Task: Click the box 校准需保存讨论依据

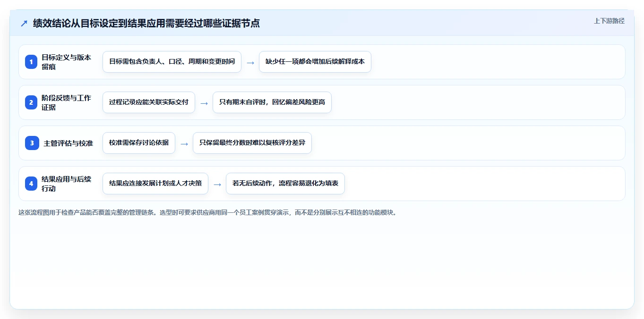Action: point(139,143)
